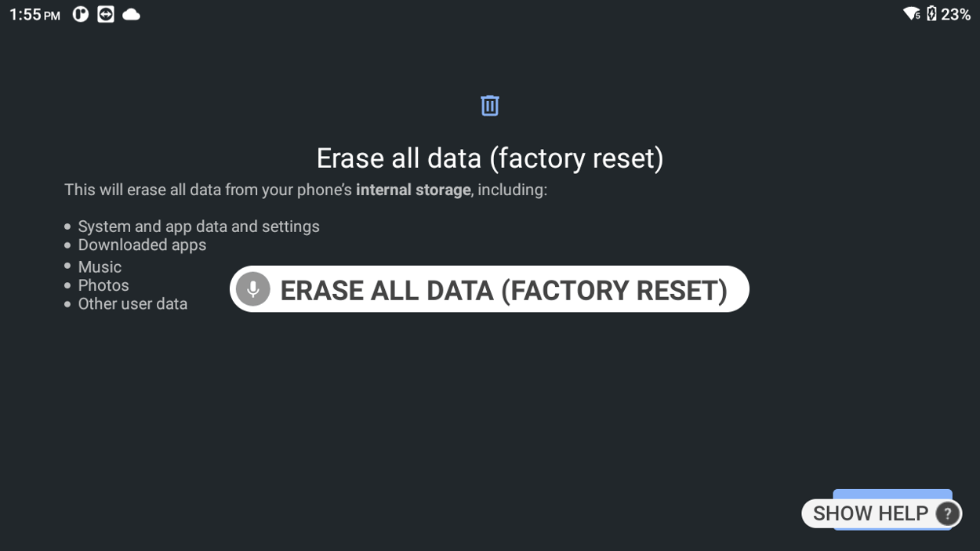The height and width of the screenshot is (551, 980).
Task: Select the Photos bullet item
Action: coord(103,285)
